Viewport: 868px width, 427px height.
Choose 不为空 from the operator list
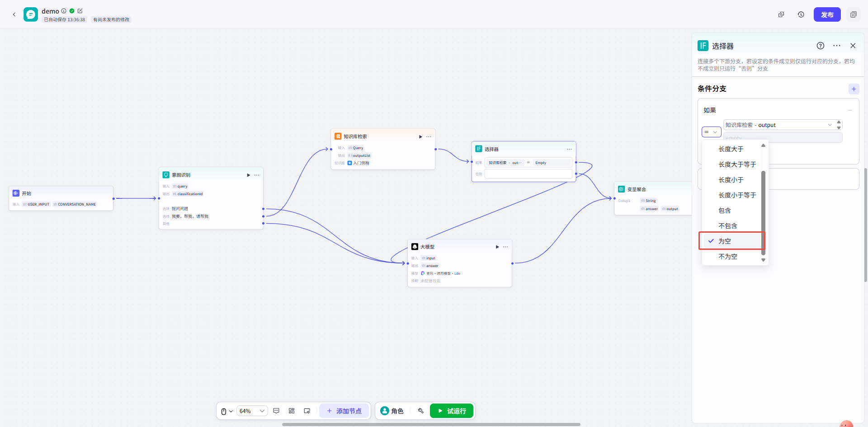[x=727, y=256]
